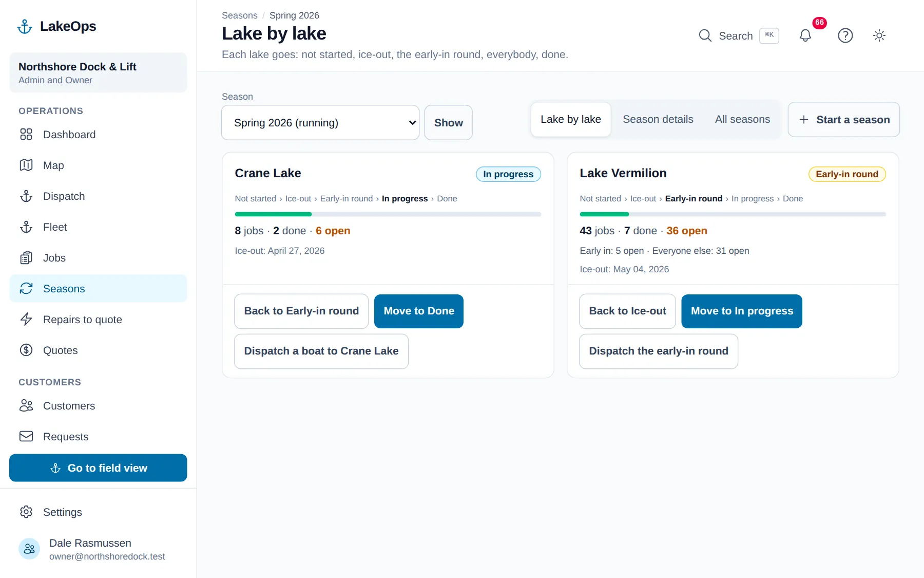
Task: Open the Map icon in sidebar
Action: click(26, 165)
